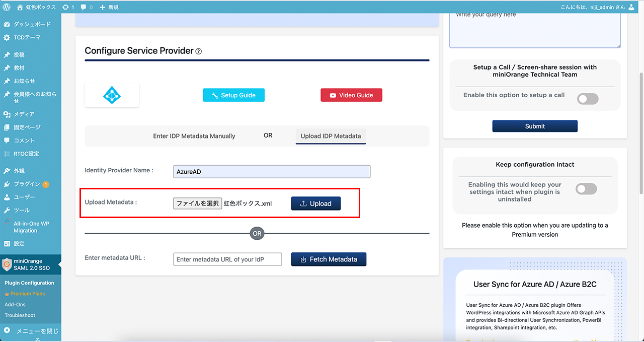This screenshot has height=342, width=644.
Task: Enable Keep configuration Intact toggle
Action: point(586,189)
